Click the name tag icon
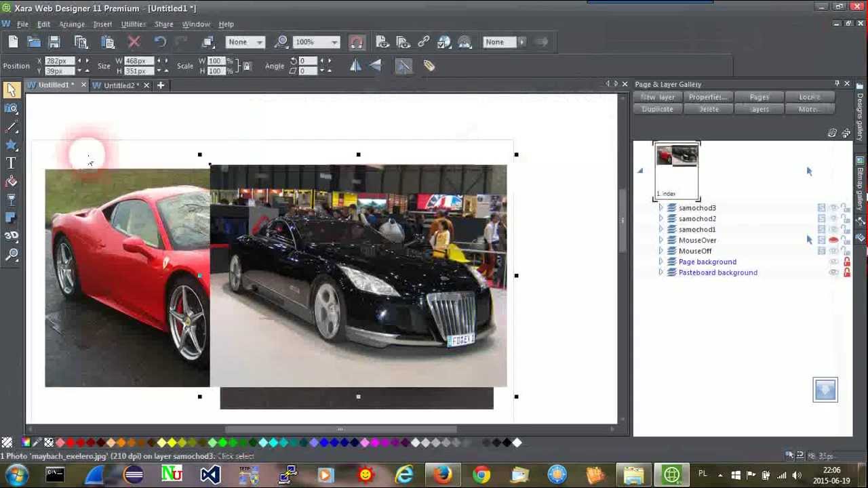868x488 pixels. [x=429, y=66]
